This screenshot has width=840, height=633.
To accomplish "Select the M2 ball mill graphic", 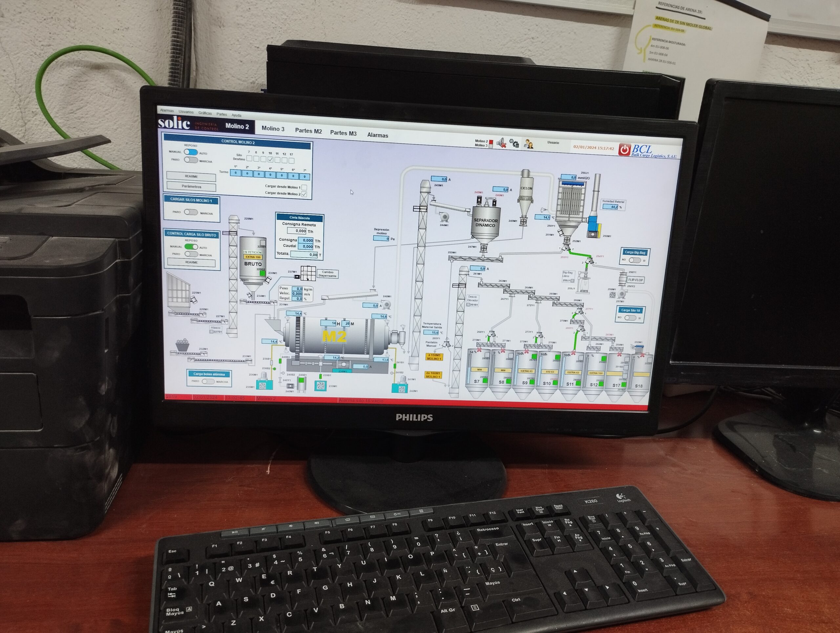I will 336,336.
